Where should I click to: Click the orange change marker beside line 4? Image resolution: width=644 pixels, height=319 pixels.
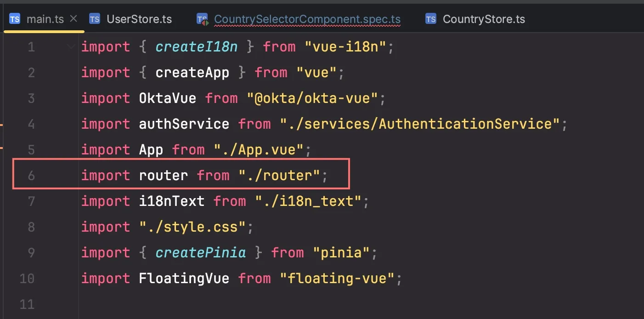(2, 125)
